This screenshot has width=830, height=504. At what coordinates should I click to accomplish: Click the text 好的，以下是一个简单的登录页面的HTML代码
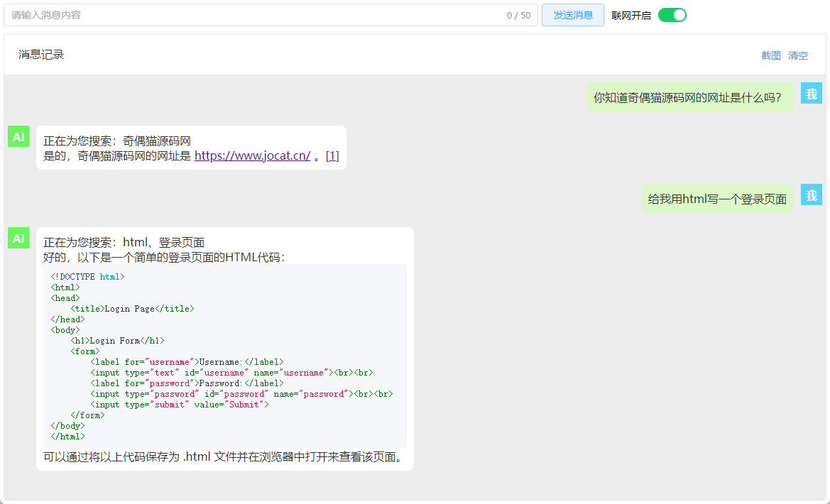click(x=161, y=257)
